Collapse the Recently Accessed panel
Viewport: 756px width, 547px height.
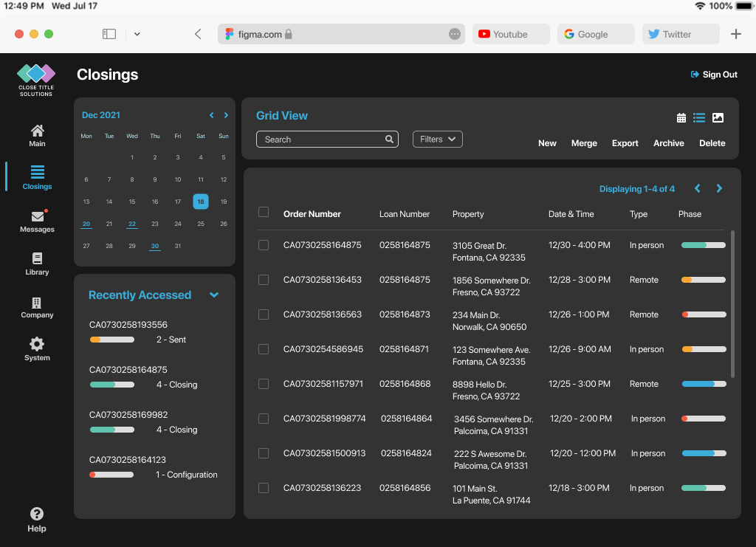pos(214,295)
